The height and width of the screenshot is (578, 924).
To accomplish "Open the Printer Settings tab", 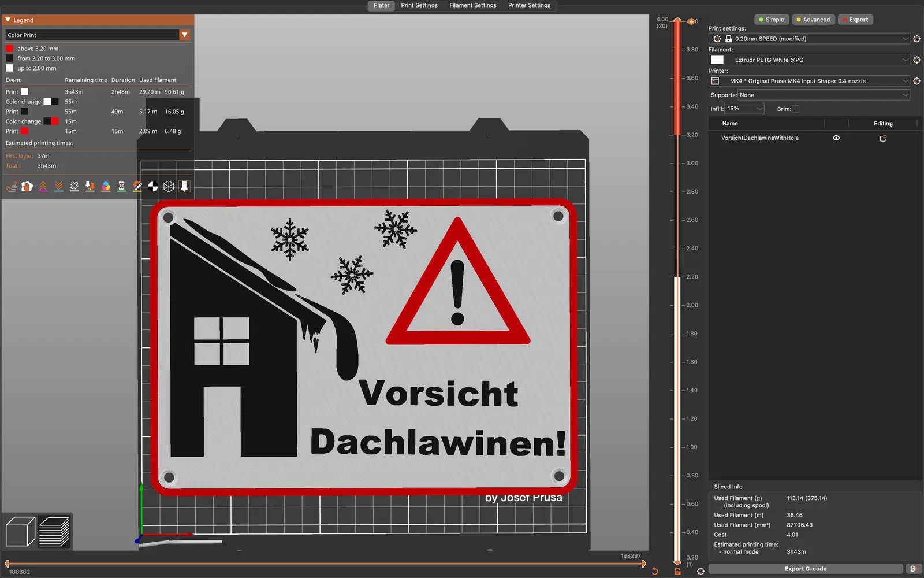I will point(529,5).
